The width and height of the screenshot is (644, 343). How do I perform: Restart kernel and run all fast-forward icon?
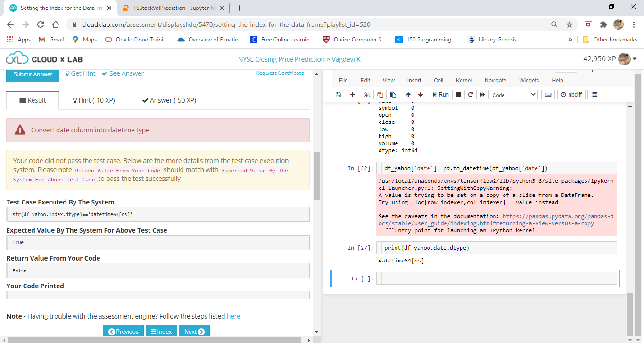tap(482, 95)
